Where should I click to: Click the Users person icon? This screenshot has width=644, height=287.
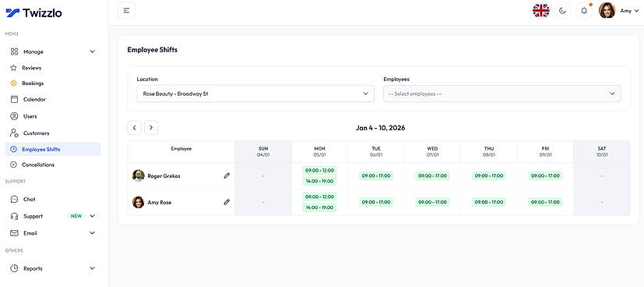point(14,116)
